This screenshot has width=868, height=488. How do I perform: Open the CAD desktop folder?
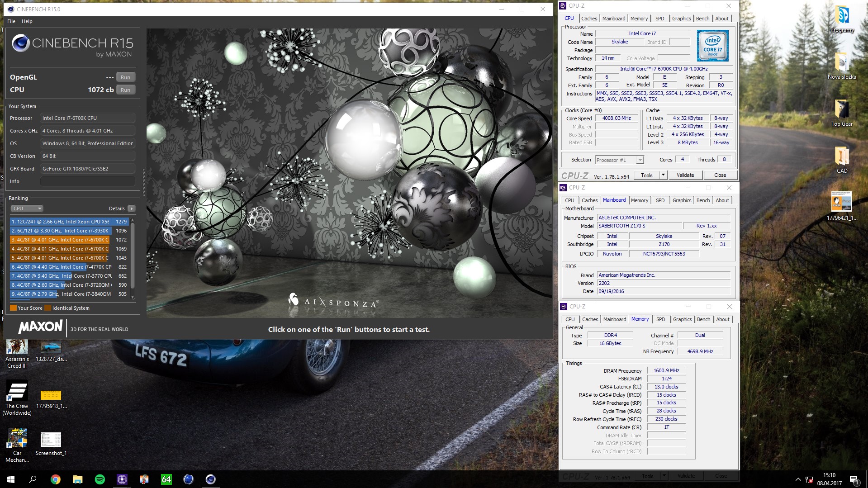(x=842, y=160)
